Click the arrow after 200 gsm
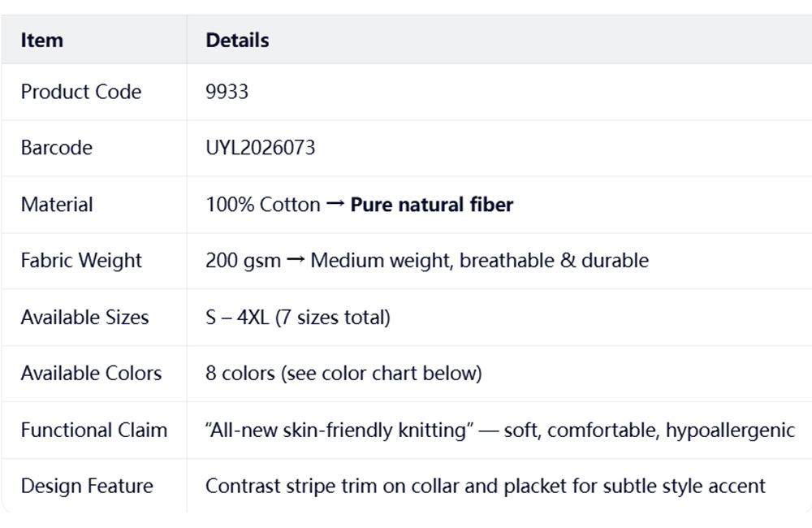 [296, 261]
